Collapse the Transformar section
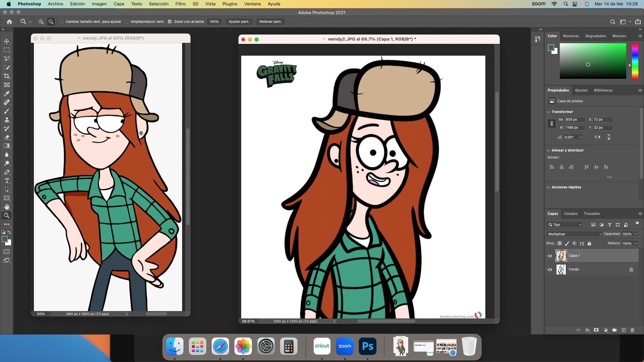This screenshot has height=362, width=644. pos(549,112)
